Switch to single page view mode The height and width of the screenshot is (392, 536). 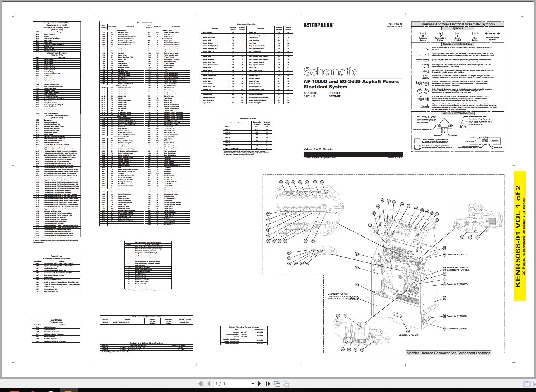pyautogui.click(x=527, y=384)
